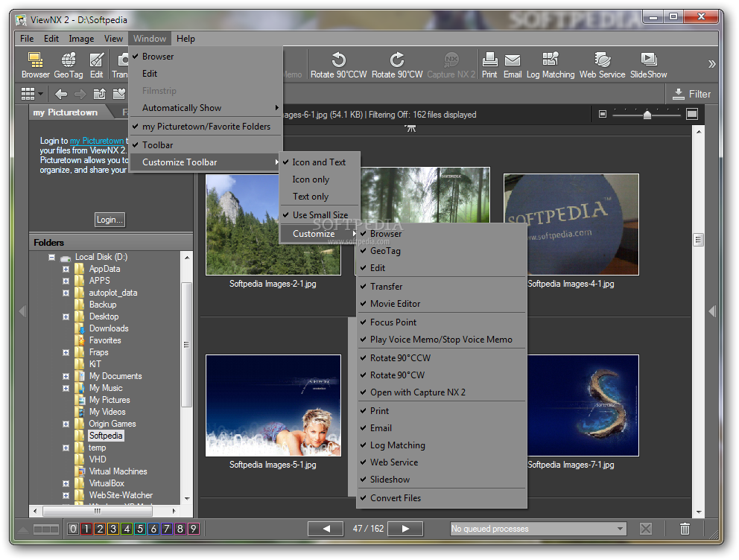Go to the next image
The height and width of the screenshot is (560, 739).
(x=405, y=529)
